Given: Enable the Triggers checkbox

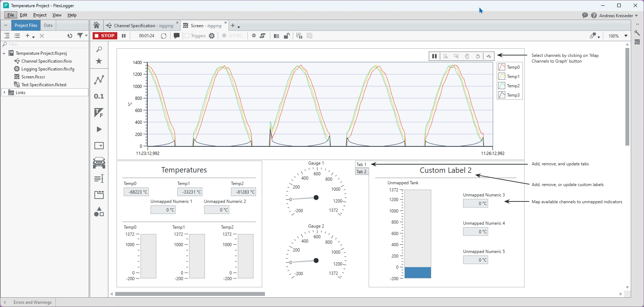Looking at the screenshot, I should pos(187,36).
